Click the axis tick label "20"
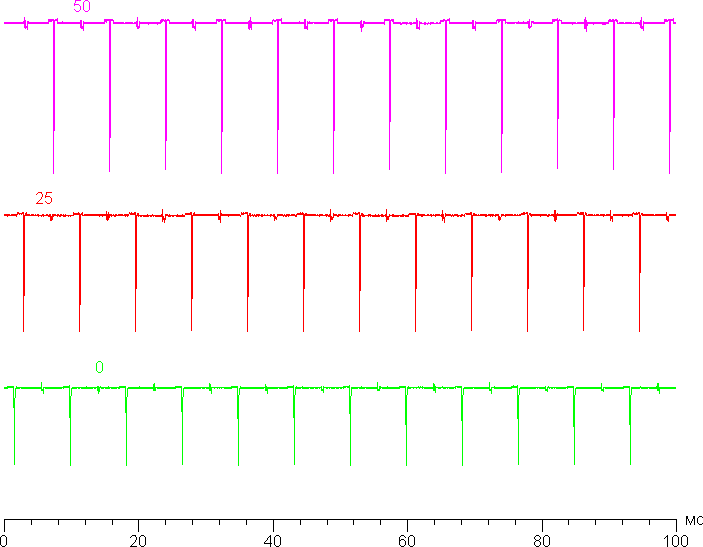Screen dimensions: 703x547 click(x=138, y=540)
